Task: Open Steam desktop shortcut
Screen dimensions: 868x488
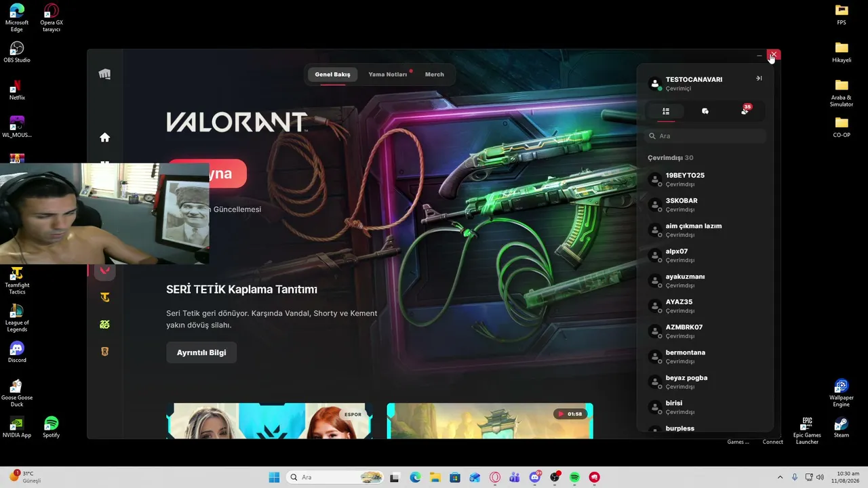Action: tap(842, 427)
